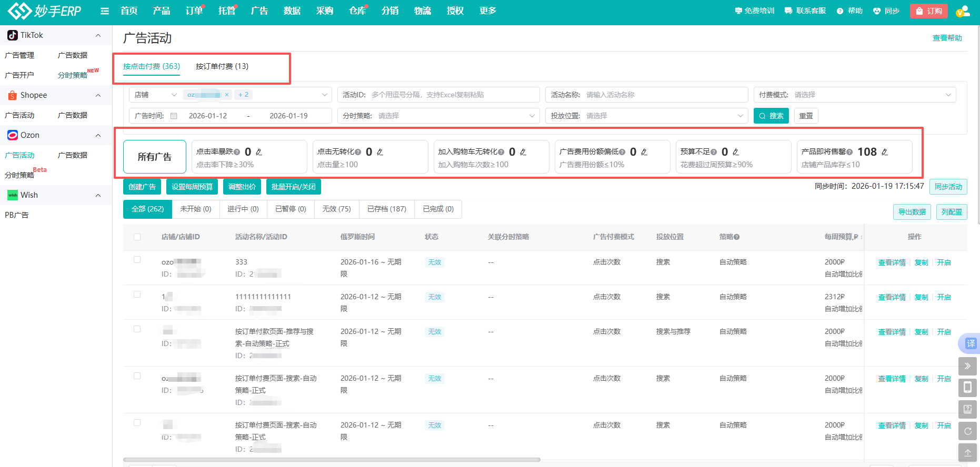The image size is (980, 467).
Task: Edit the 点击率暴跌 threshold with pencil icon
Action: point(259,152)
